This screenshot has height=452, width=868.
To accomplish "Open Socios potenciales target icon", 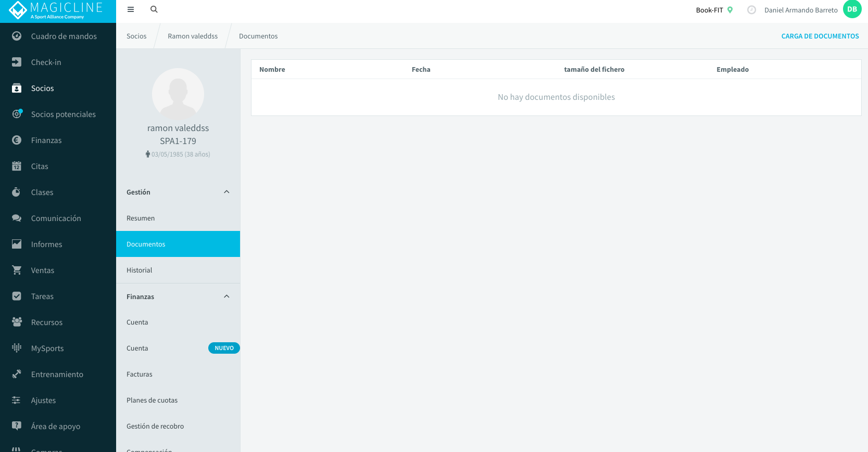I will (17, 113).
